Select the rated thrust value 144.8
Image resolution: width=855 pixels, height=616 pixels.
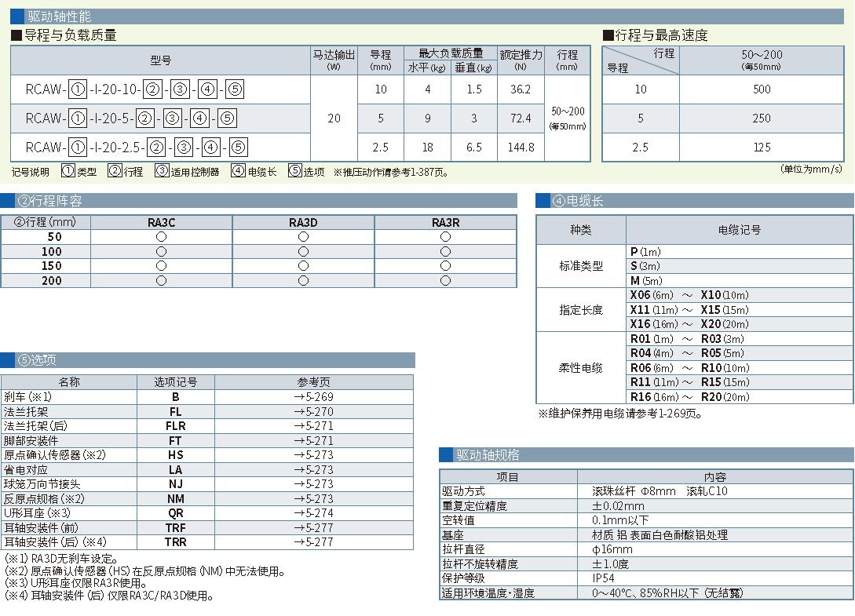pyautogui.click(x=521, y=148)
